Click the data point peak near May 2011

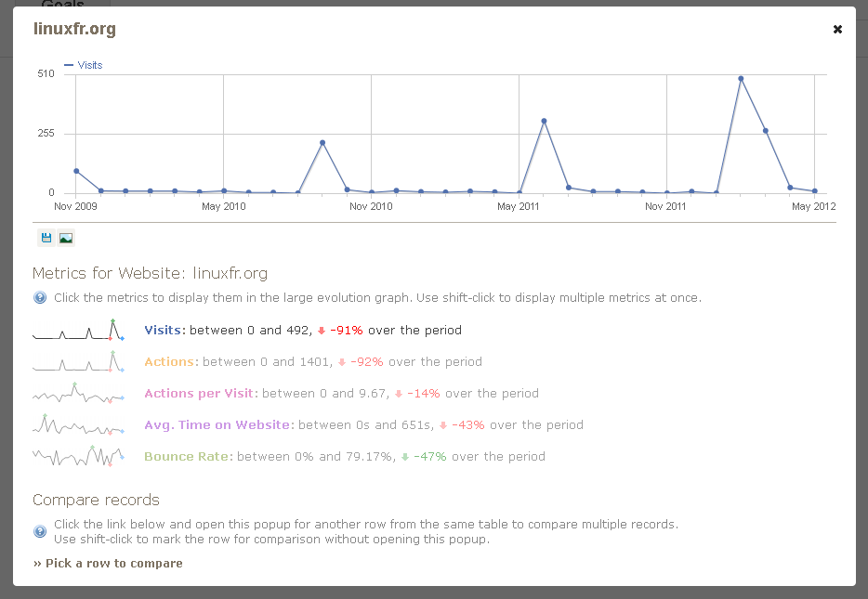click(x=544, y=121)
